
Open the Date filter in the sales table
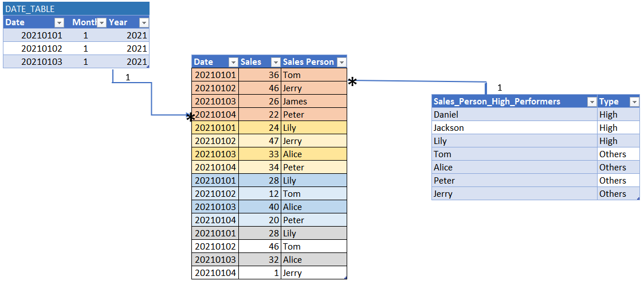[233, 62]
